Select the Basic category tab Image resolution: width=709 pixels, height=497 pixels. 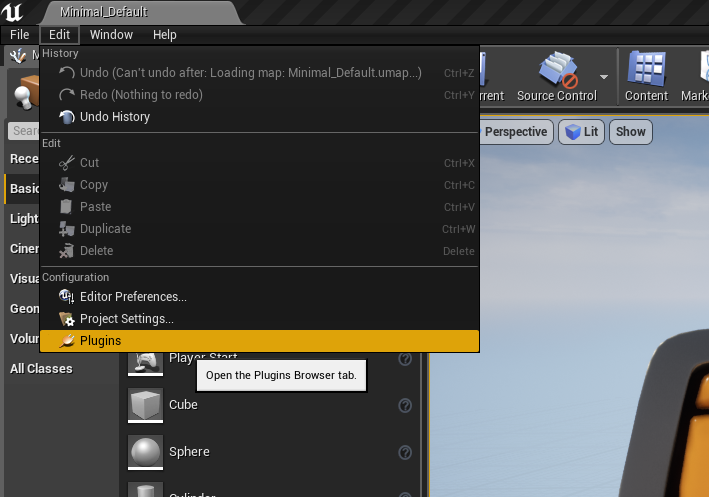pos(23,189)
